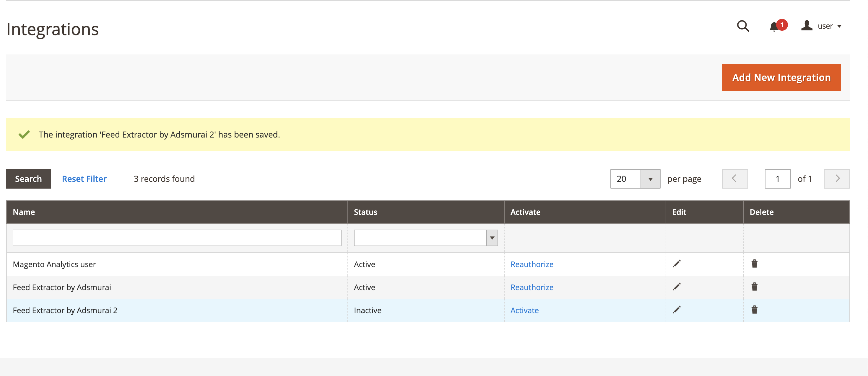Screen dimensions: 868x376
Task: Click '3 records found' text
Action: point(164,179)
